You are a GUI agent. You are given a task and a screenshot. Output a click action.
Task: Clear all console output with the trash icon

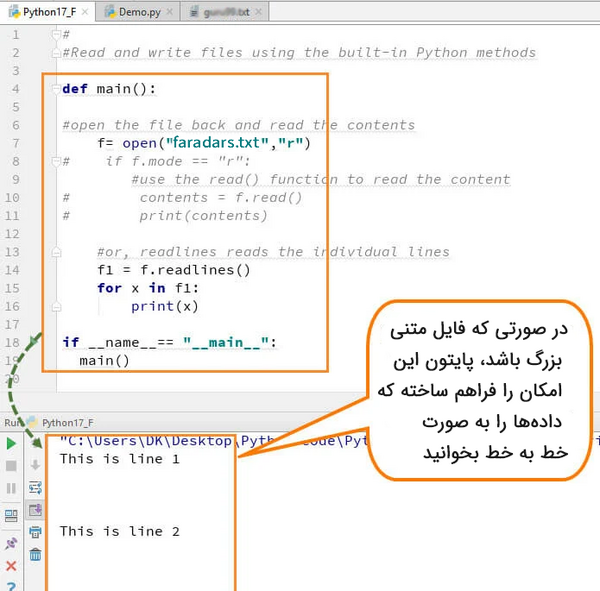point(35,554)
